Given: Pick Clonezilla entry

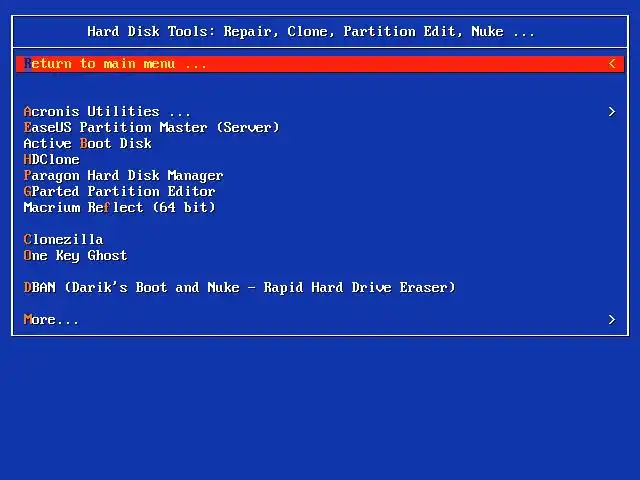Looking at the screenshot, I should coord(63,239).
